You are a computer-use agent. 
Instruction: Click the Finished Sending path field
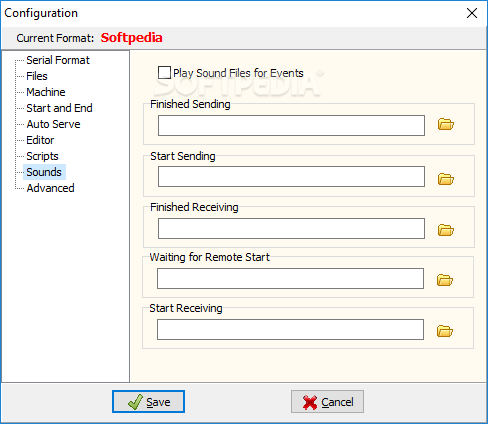click(291, 125)
